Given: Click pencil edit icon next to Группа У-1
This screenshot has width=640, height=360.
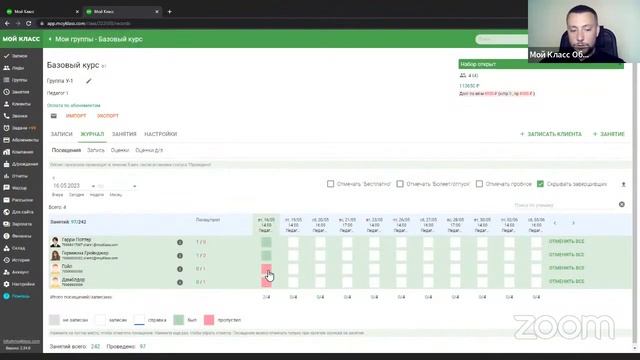Looking at the screenshot, I should [89, 81].
